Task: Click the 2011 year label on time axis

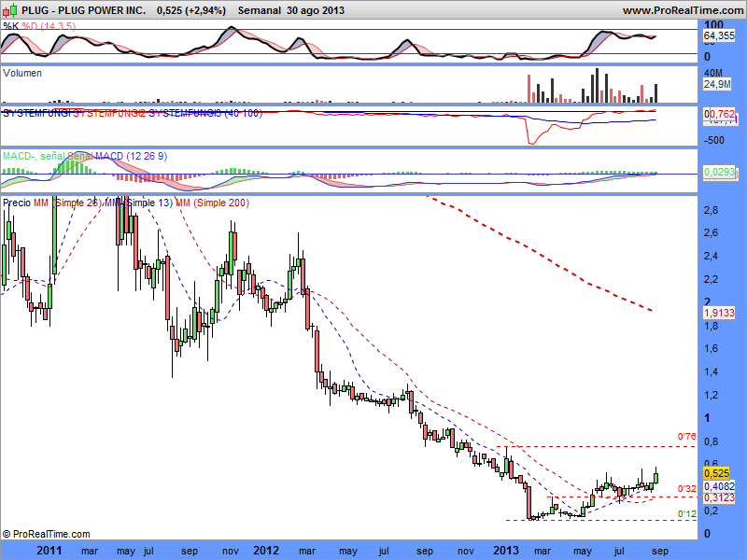Action: [x=49, y=551]
